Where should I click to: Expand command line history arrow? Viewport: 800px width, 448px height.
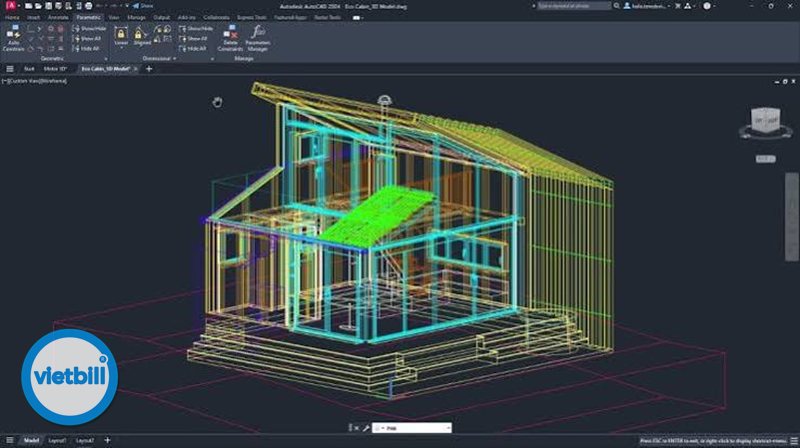click(448, 428)
